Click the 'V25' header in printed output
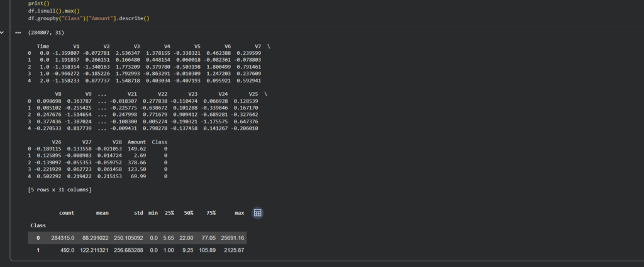Image resolution: width=644 pixels, height=267 pixels. (x=253, y=94)
